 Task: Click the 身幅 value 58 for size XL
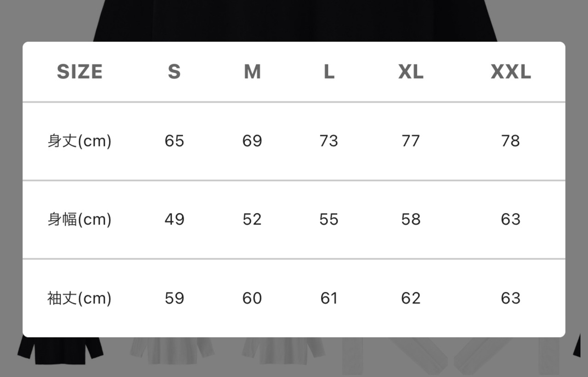(411, 219)
